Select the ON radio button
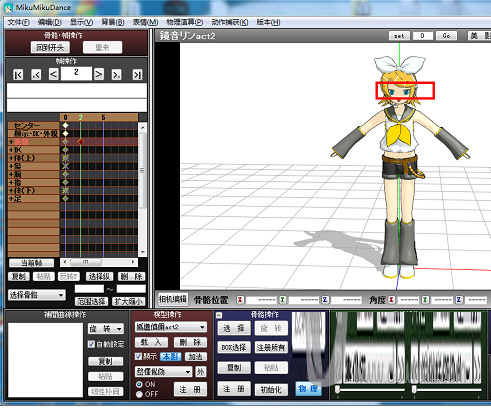Viewport: 491px width, 408px height. tap(139, 384)
